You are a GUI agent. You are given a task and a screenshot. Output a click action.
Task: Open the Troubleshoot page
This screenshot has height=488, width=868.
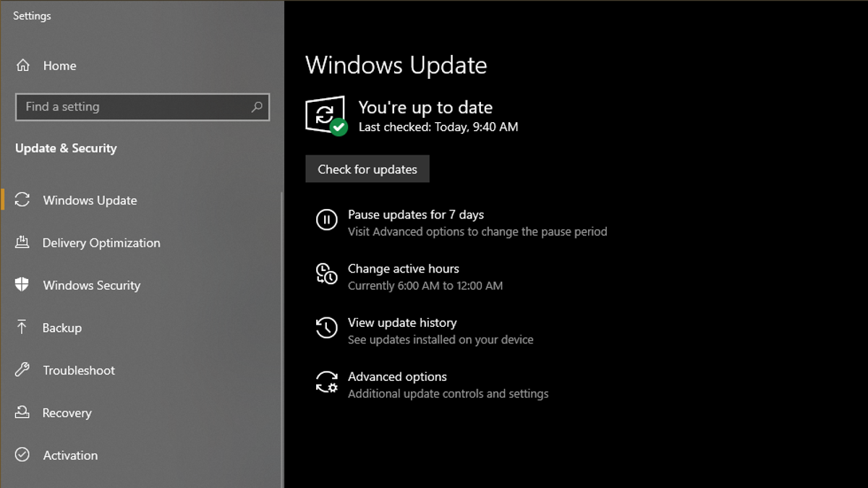(x=79, y=370)
